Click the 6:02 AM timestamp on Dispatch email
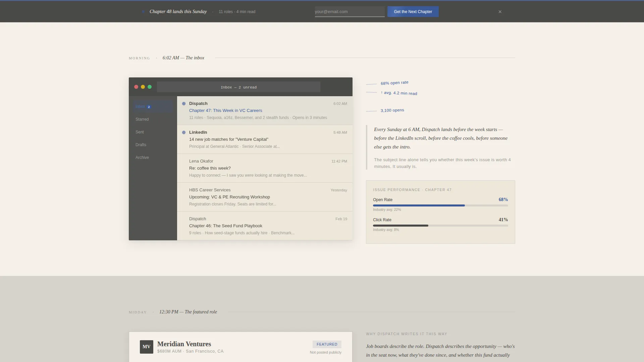 tap(340, 104)
